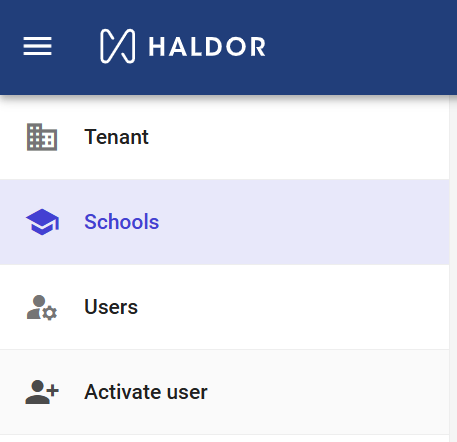Click empty space in Tenant row
The width and height of the screenshot is (457, 442).
(x=300, y=137)
